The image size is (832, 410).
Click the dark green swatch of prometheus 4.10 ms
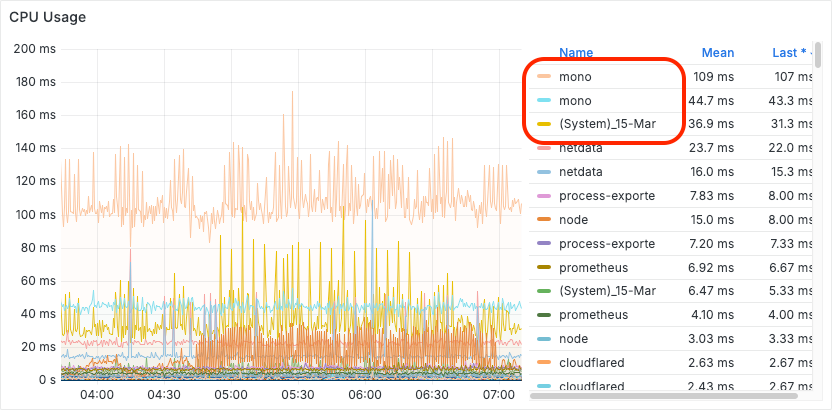pyautogui.click(x=543, y=315)
